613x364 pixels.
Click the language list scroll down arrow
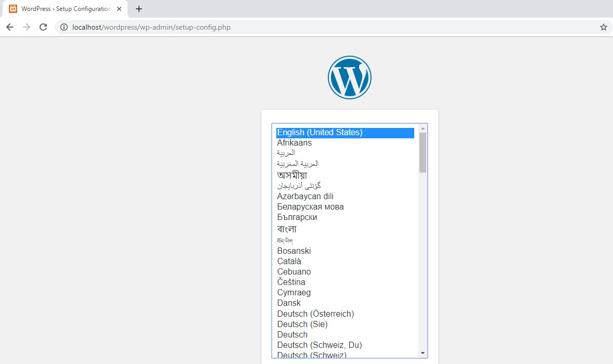click(423, 353)
